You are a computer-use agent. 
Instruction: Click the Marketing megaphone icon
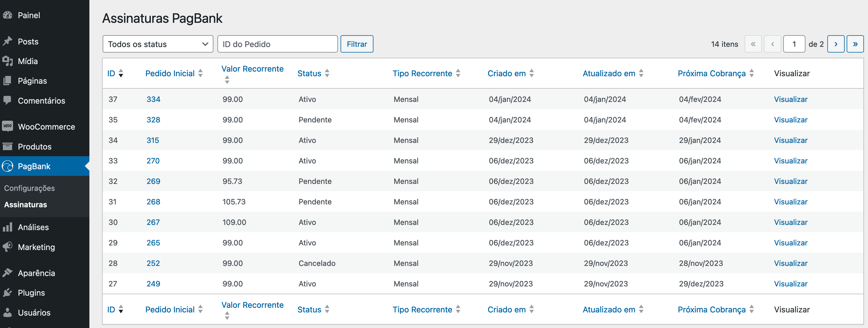pos(7,247)
